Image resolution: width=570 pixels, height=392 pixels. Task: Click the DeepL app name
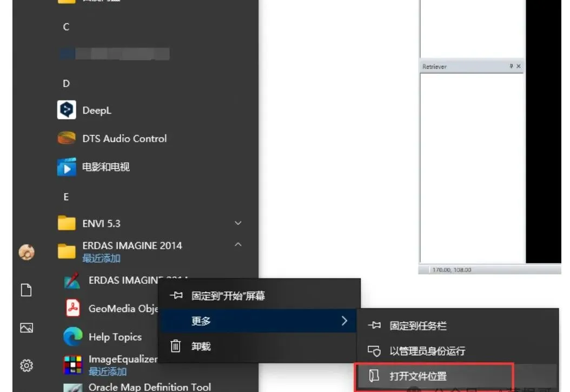coord(97,110)
